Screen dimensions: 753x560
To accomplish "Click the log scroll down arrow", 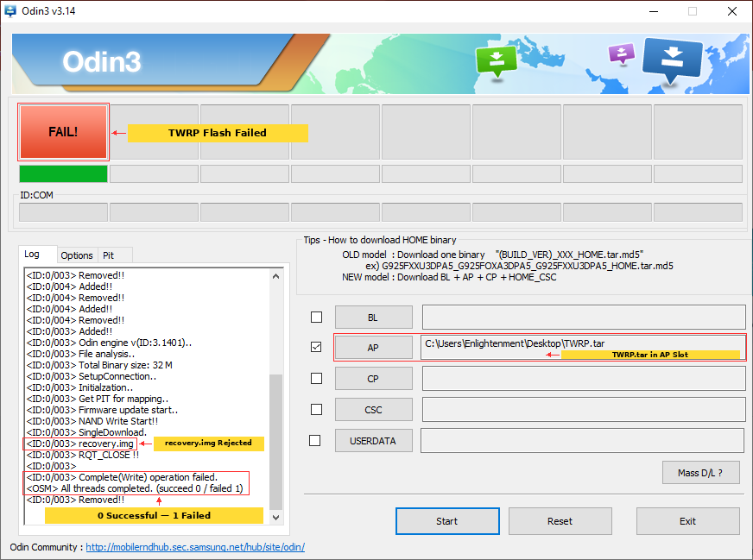I will pyautogui.click(x=275, y=518).
